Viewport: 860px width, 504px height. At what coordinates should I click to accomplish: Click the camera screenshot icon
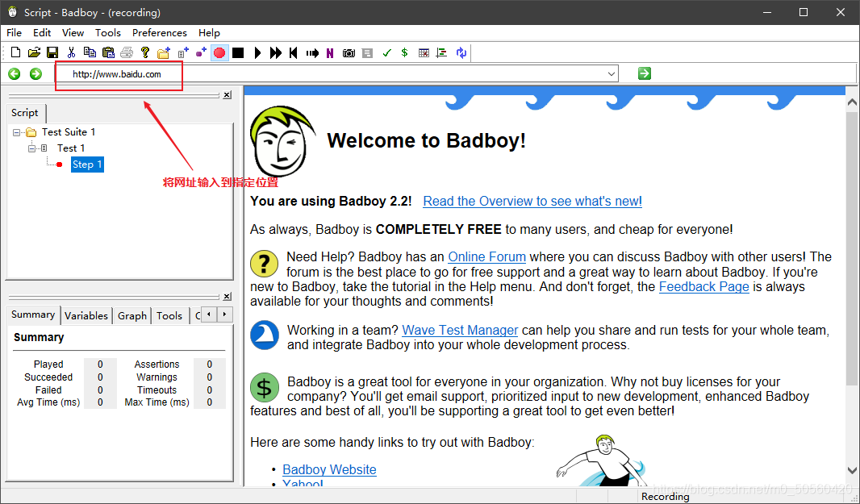tap(349, 53)
